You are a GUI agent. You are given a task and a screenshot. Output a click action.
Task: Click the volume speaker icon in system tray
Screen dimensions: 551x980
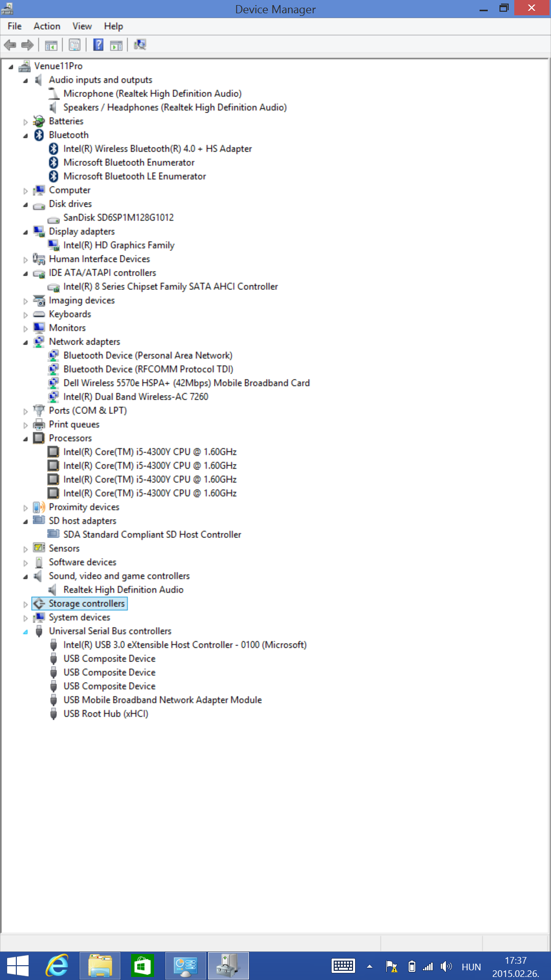pyautogui.click(x=446, y=966)
